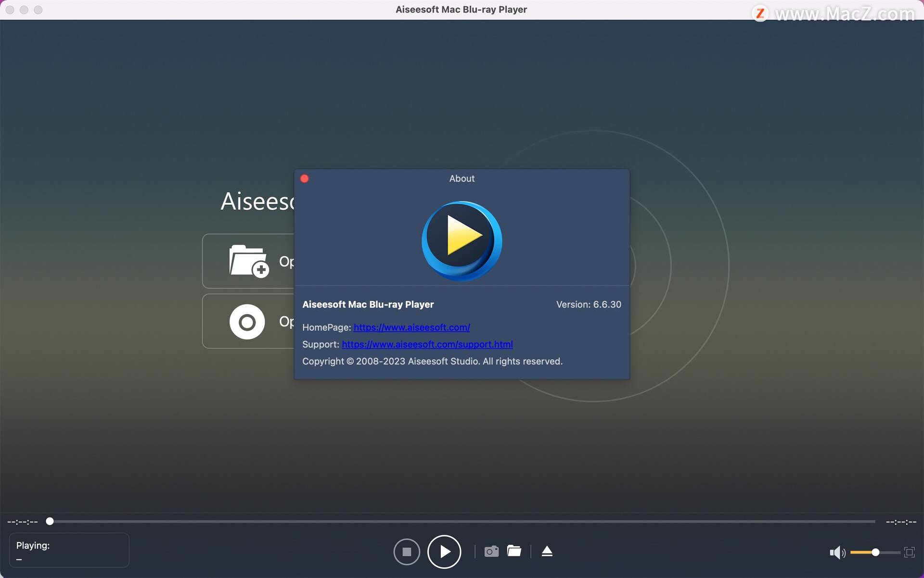Open a file using the folder icon in the control bar
This screenshot has height=578, width=924.
tap(514, 551)
